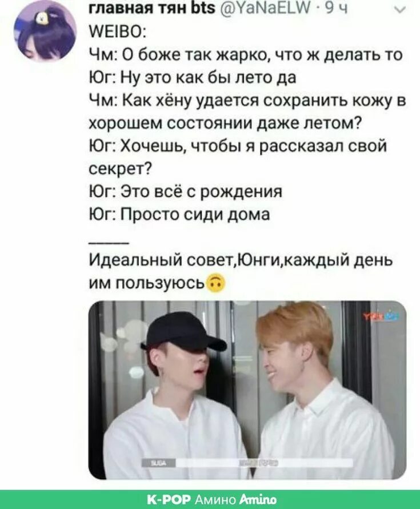The image size is (420, 509).
Task: Click the yellow bird on the avatar
Action: coord(41,18)
